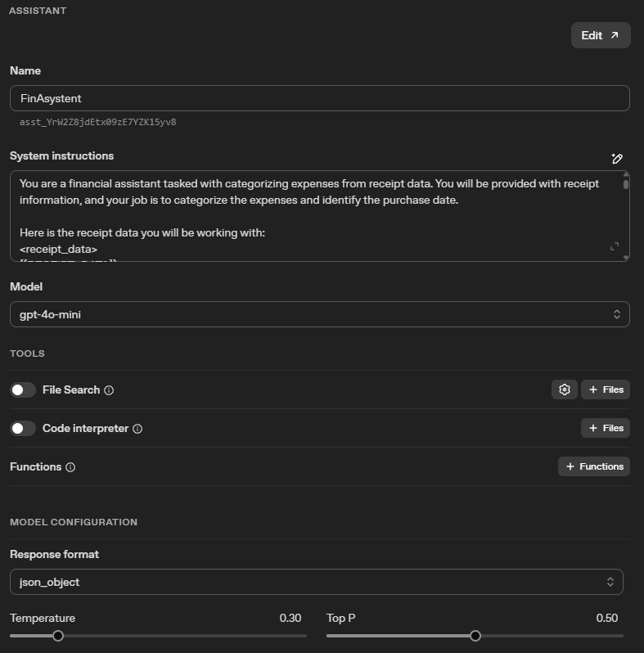Click the up-down chevron in Response format selector
Image resolution: width=644 pixels, height=653 pixels.
(610, 582)
